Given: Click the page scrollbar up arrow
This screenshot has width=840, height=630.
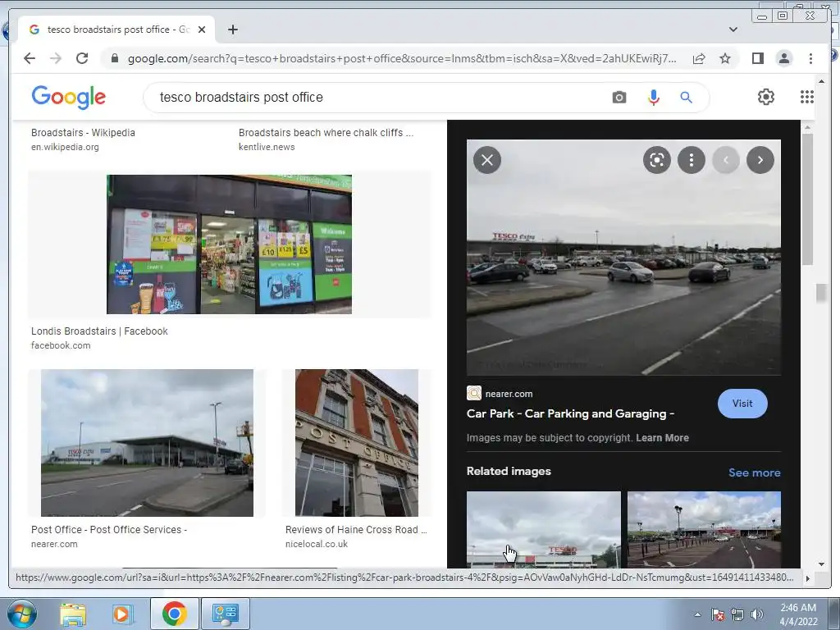Looking at the screenshot, I should tap(821, 81).
